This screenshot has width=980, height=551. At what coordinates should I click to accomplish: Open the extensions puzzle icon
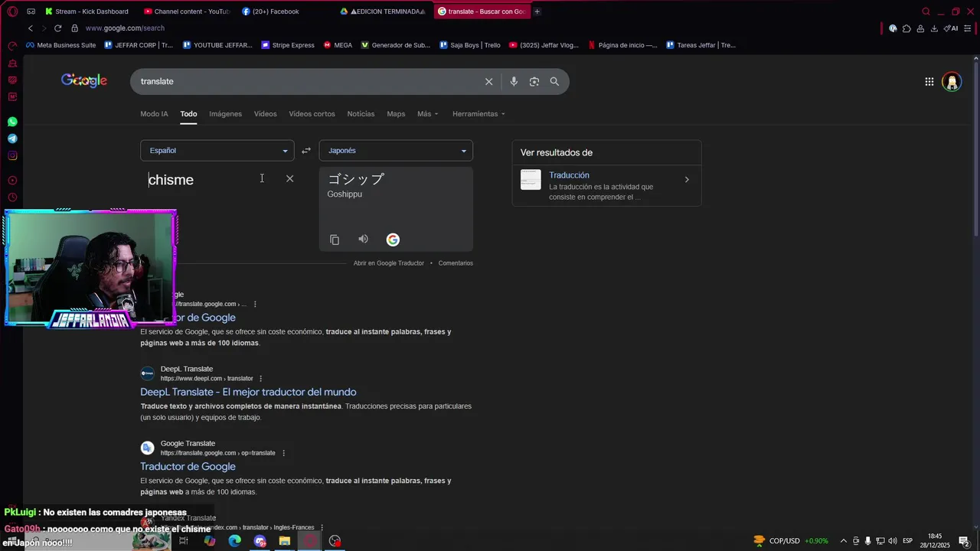[906, 28]
